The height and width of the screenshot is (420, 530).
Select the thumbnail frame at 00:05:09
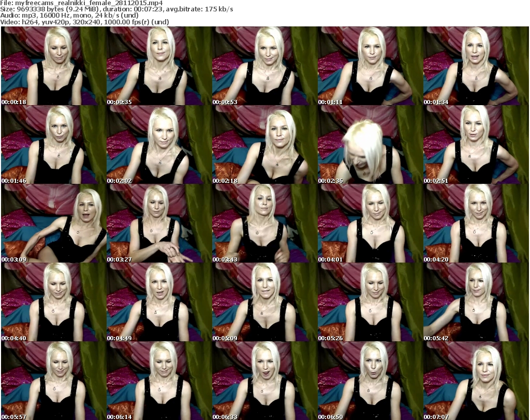(264, 302)
